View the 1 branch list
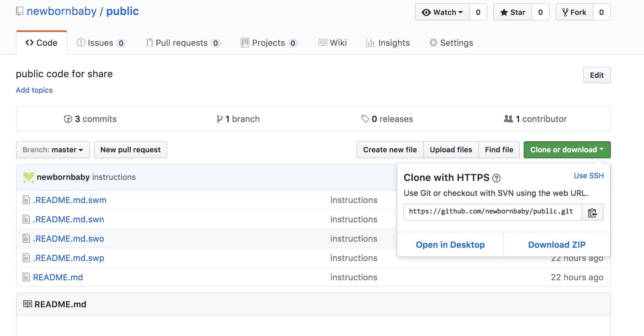This screenshot has width=644, height=336. pyautogui.click(x=238, y=119)
